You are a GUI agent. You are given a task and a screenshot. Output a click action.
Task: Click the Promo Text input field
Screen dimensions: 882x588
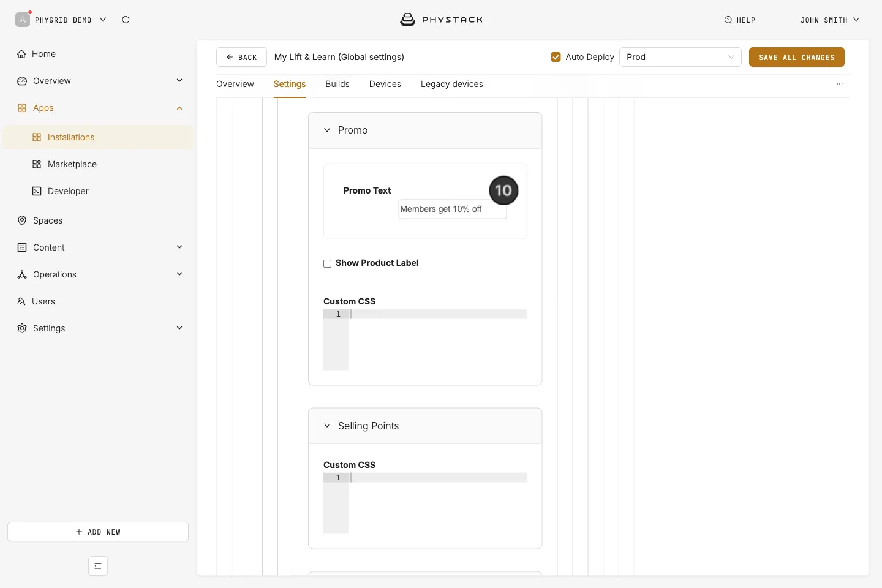click(x=453, y=209)
